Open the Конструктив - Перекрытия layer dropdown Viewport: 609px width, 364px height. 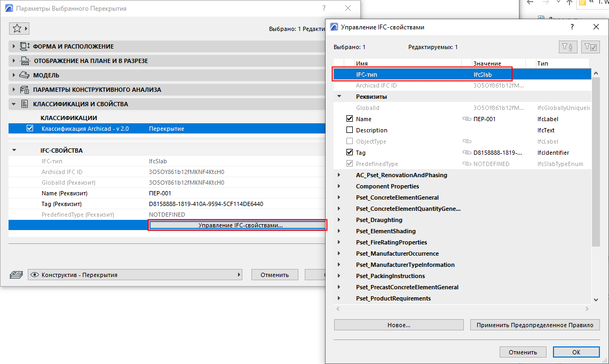click(135, 275)
